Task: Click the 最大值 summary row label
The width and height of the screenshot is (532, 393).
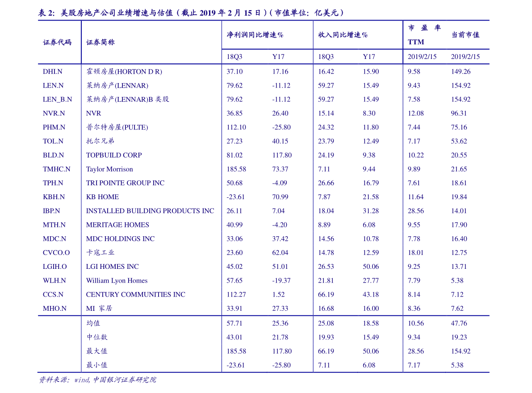Action: [96, 351]
